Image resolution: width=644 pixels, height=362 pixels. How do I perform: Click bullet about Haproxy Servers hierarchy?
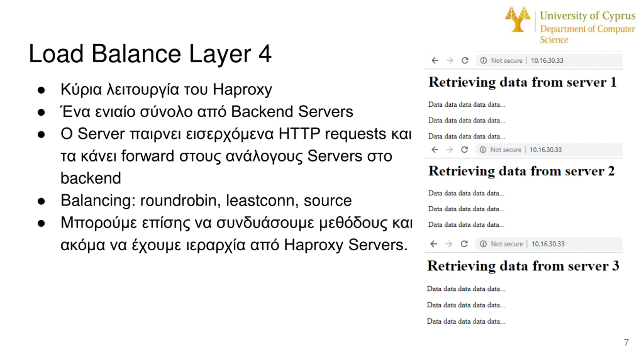(x=236, y=234)
